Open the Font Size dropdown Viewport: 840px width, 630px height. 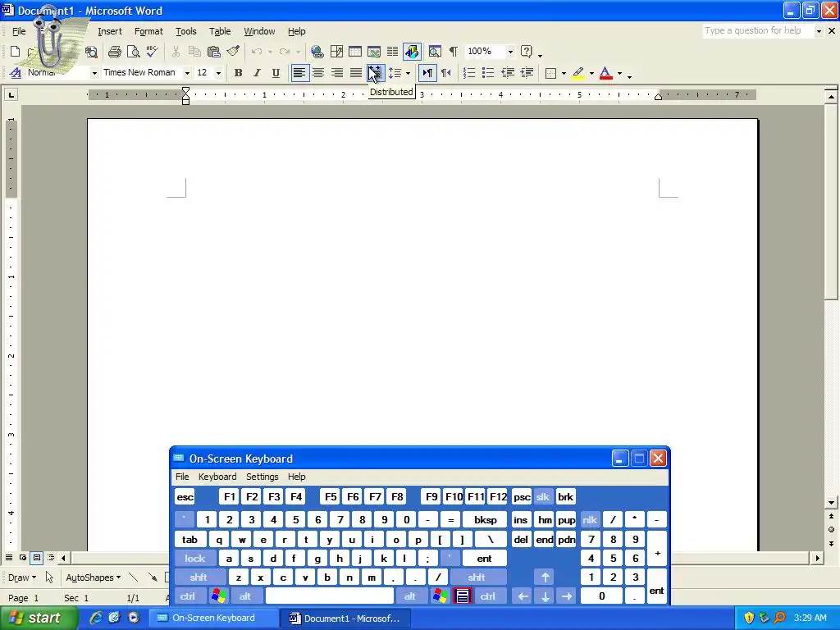[218, 73]
